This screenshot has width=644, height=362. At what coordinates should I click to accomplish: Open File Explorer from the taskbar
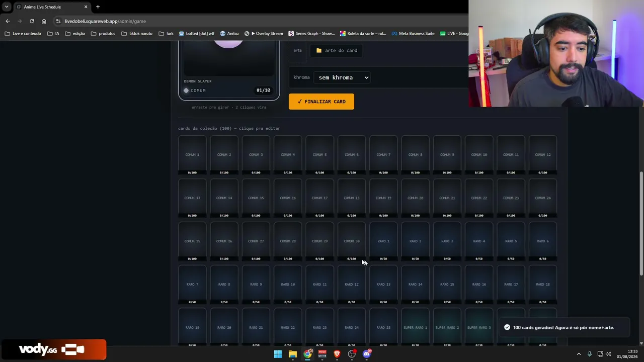292,354
